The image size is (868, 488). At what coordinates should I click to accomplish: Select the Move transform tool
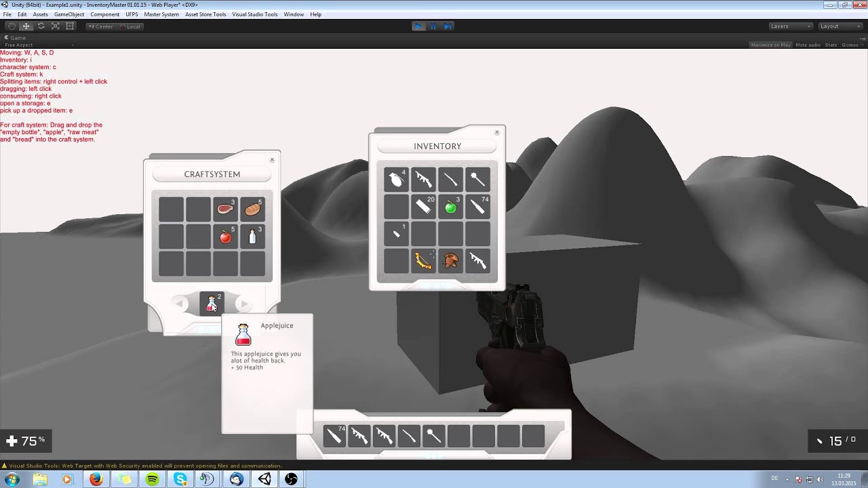pos(26,26)
